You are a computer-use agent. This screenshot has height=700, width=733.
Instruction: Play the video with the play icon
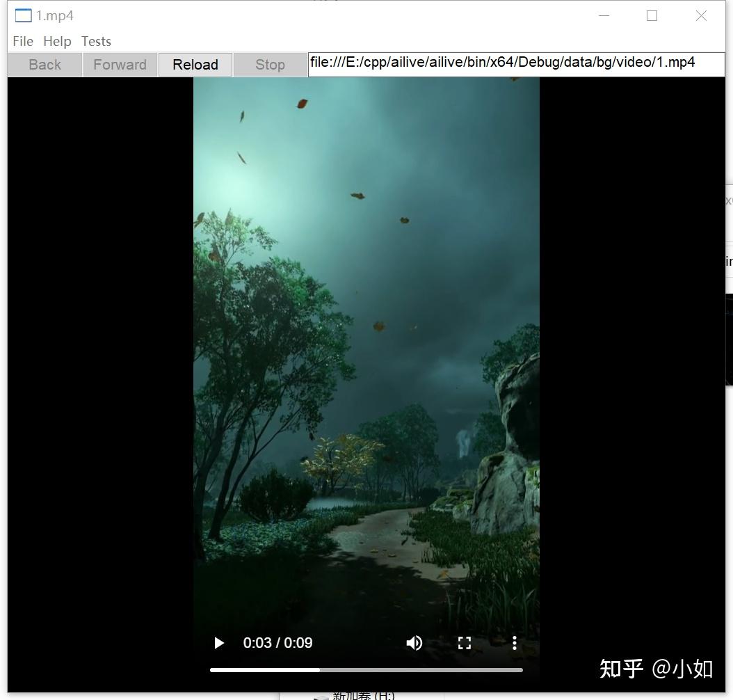click(x=219, y=643)
